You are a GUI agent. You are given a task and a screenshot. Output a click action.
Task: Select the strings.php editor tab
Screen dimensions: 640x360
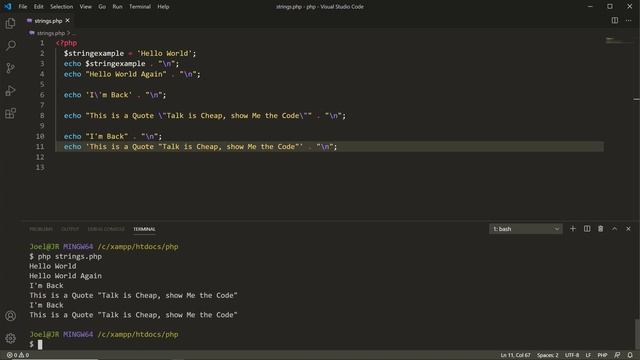(x=48, y=21)
